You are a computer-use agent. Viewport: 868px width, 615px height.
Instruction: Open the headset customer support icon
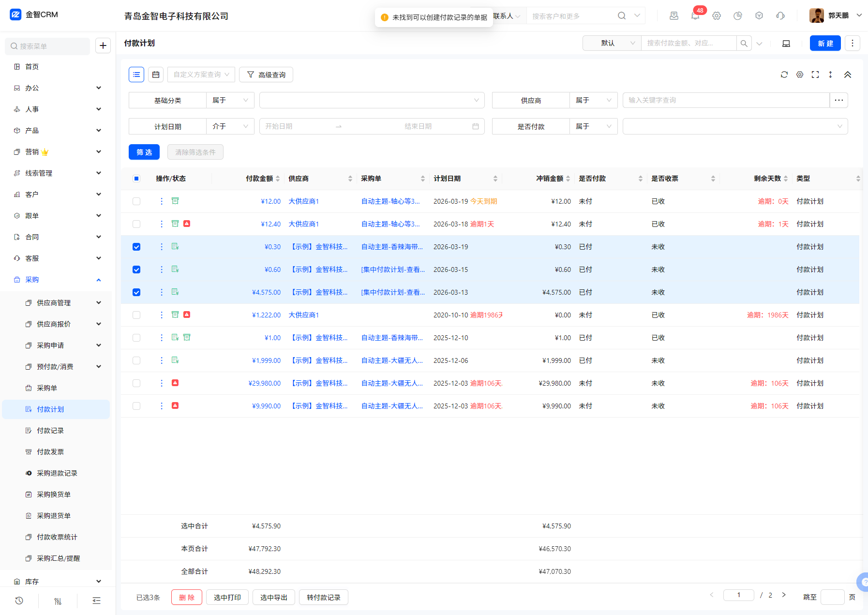click(780, 16)
